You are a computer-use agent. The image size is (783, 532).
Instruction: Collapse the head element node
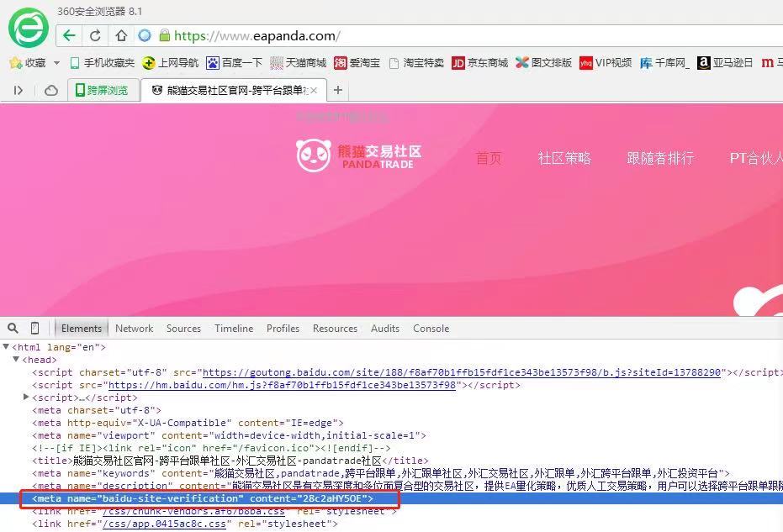16,359
